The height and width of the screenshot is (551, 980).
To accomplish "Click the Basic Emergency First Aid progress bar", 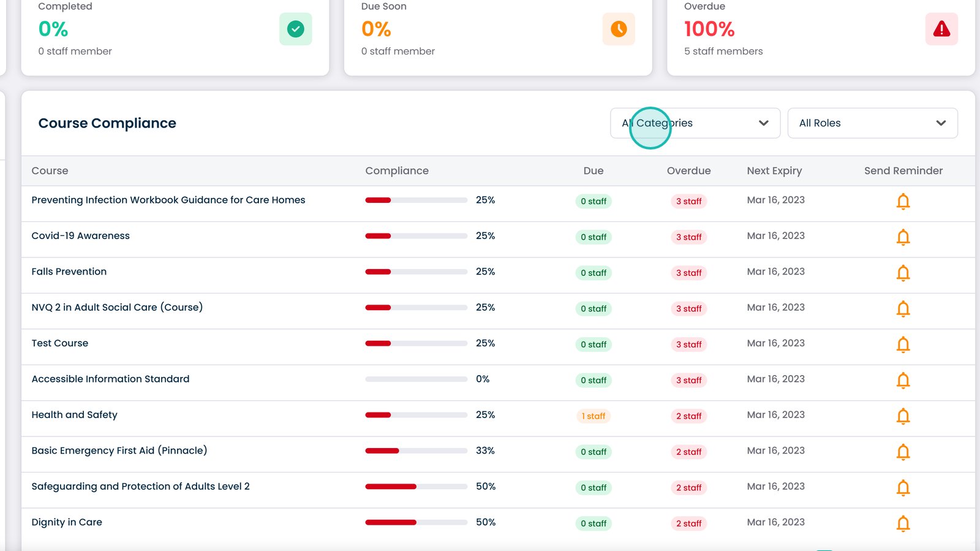I will [x=416, y=451].
